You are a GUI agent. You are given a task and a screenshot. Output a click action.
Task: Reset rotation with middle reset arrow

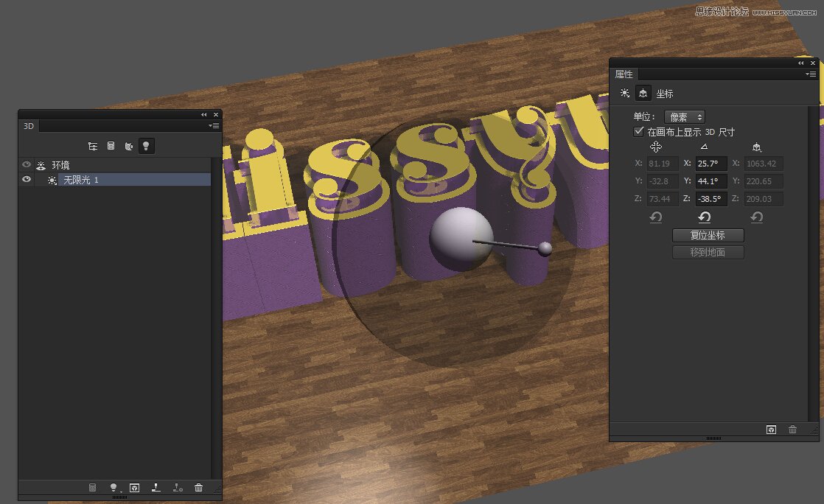pos(705,217)
